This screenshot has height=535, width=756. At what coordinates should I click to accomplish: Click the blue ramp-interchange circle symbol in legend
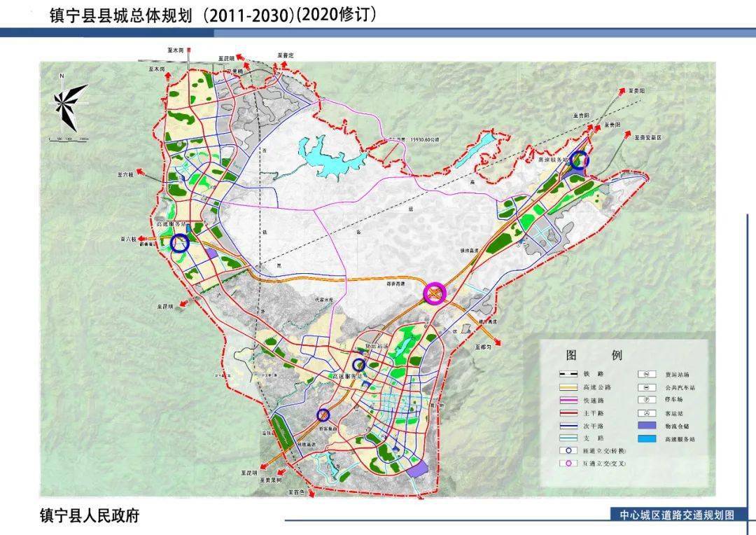coord(568,450)
